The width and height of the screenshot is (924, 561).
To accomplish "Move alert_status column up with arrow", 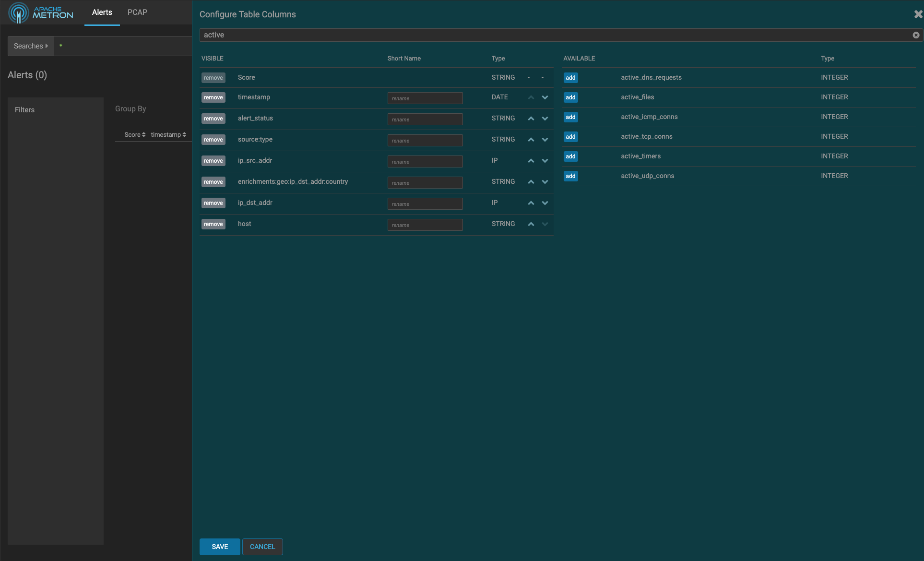I will [x=531, y=119].
